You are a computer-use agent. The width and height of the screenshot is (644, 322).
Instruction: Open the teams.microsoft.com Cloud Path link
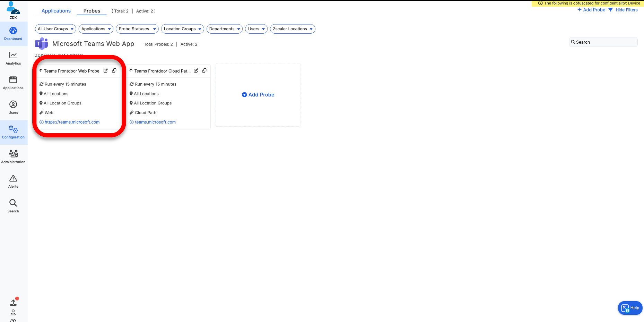[155, 122]
